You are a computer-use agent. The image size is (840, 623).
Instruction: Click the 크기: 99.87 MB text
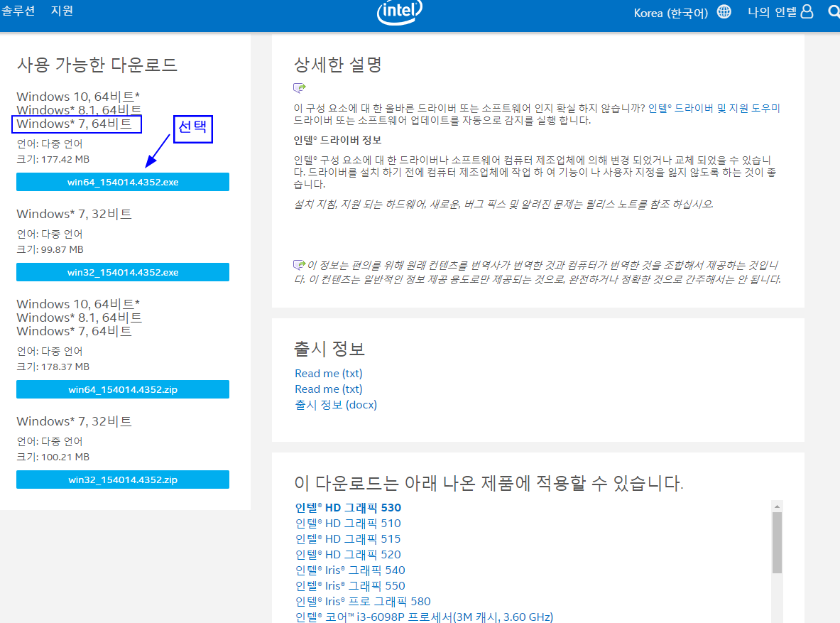pos(50,249)
